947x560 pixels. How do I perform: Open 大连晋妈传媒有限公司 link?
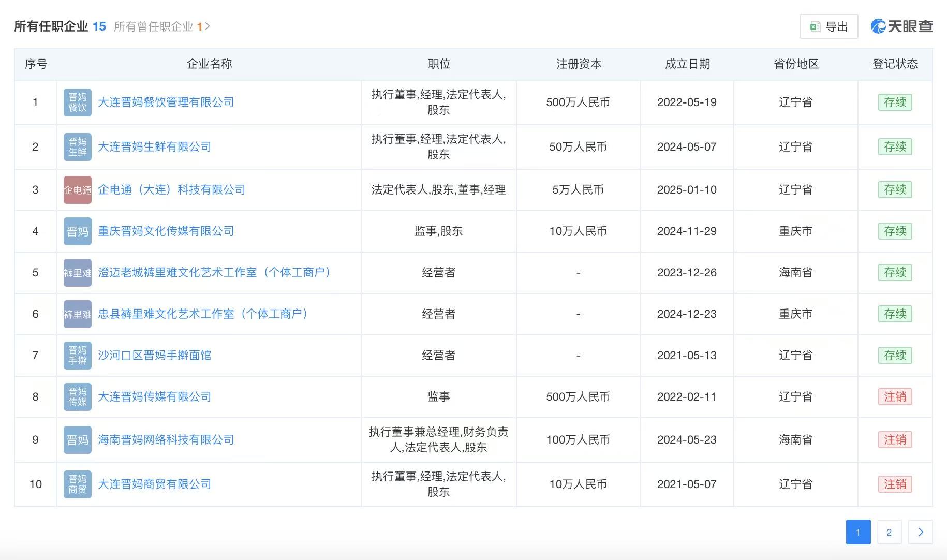pyautogui.click(x=154, y=397)
